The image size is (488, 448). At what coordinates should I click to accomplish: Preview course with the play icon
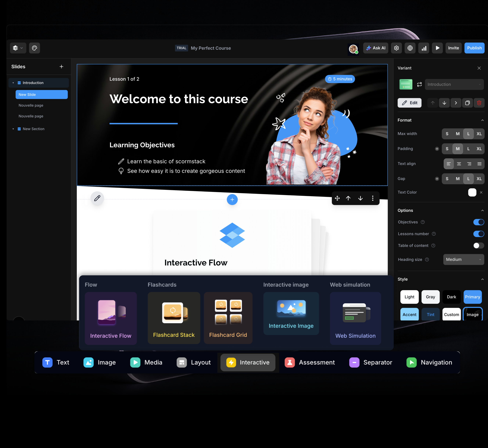(437, 48)
